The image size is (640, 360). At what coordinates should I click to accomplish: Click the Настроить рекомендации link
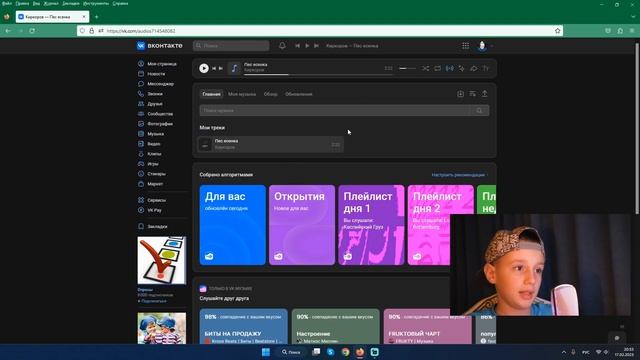(459, 175)
